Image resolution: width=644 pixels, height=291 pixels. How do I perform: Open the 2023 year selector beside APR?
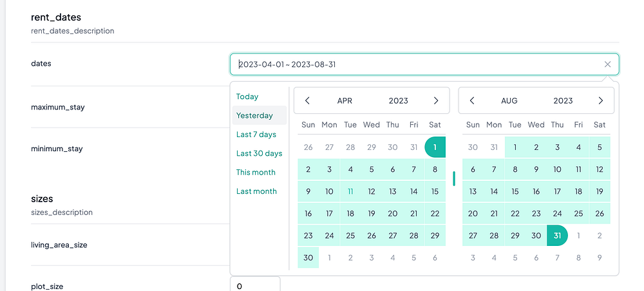click(399, 100)
